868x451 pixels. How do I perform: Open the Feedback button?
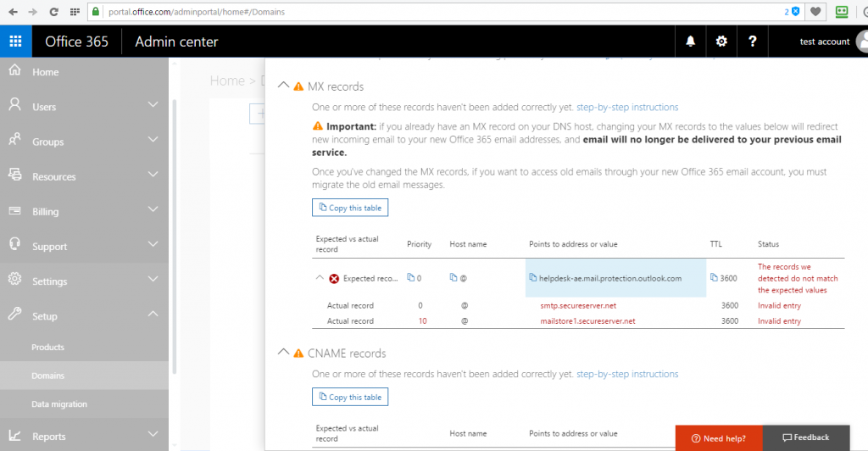click(806, 437)
